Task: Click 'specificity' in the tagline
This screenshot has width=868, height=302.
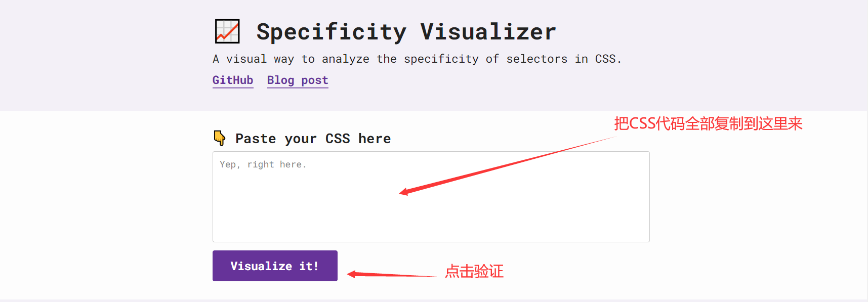Action: 441,59
